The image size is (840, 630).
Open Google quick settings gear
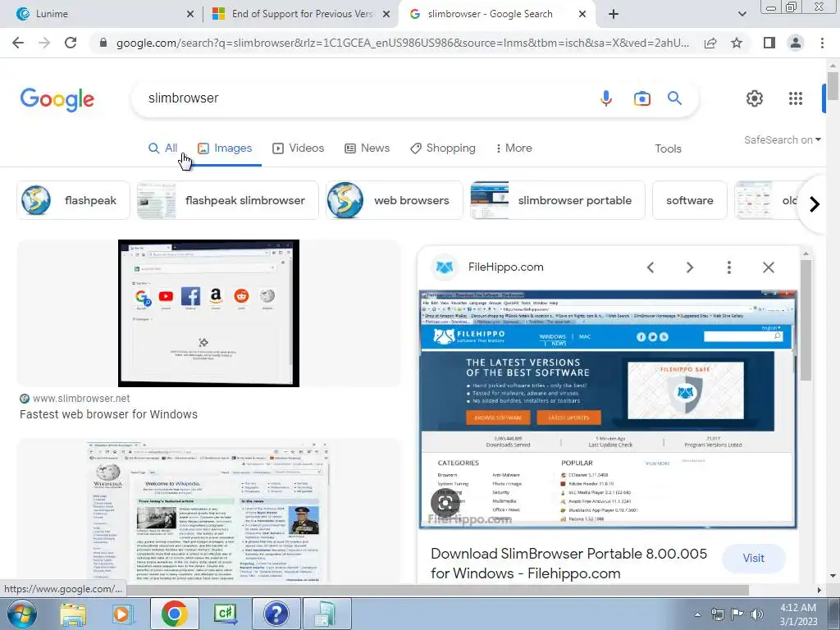755,98
